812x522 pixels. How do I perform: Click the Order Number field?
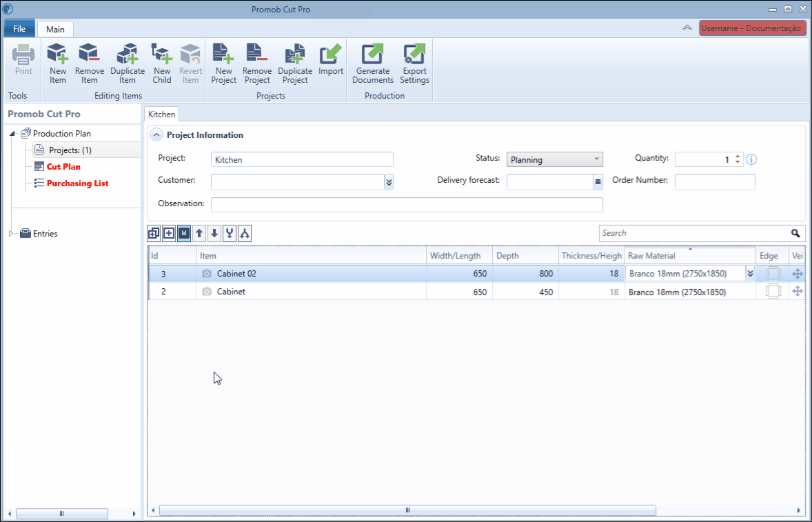(x=715, y=182)
